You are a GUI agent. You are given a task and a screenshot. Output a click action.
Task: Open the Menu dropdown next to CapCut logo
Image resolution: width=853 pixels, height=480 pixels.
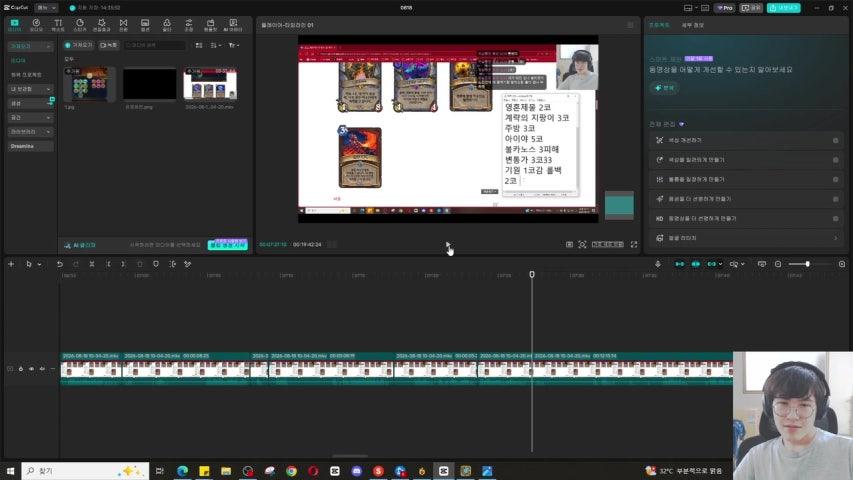(x=46, y=8)
